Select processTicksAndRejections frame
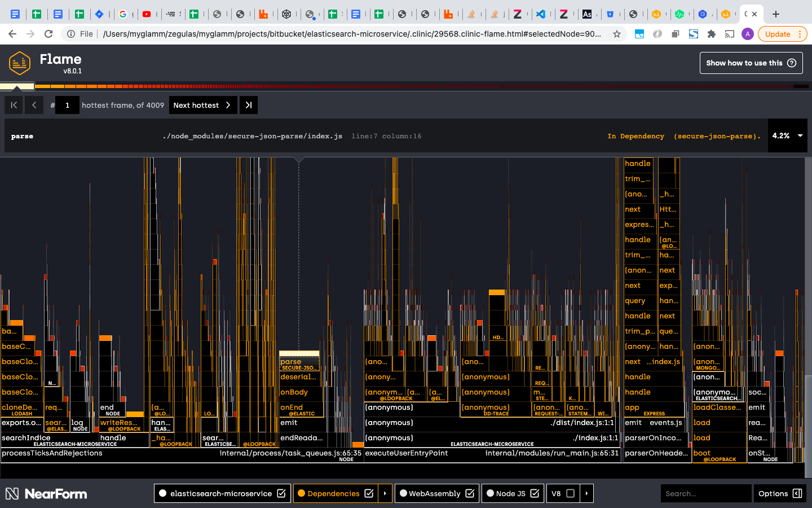812x508 pixels. [x=182, y=455]
